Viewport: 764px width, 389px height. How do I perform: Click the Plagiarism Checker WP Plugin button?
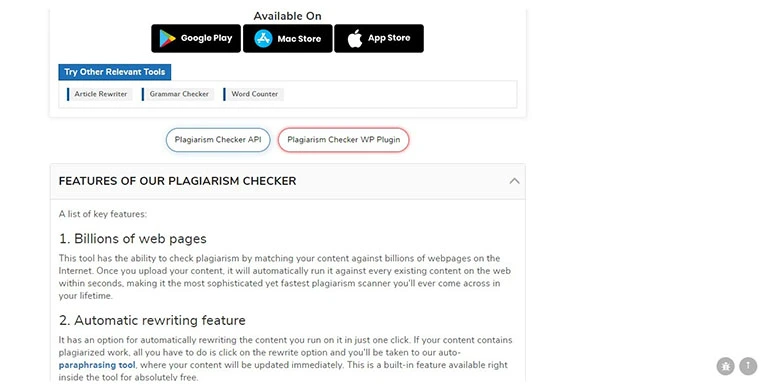pyautogui.click(x=344, y=140)
